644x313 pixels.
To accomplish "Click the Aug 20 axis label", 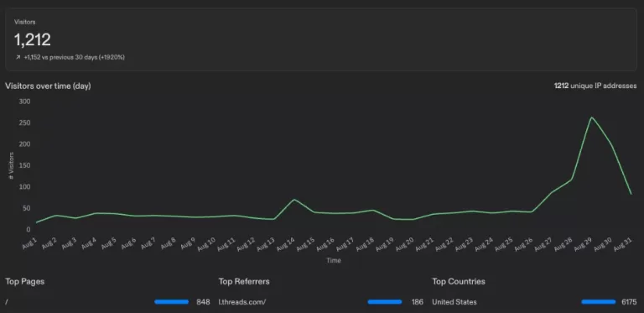I will [406, 244].
